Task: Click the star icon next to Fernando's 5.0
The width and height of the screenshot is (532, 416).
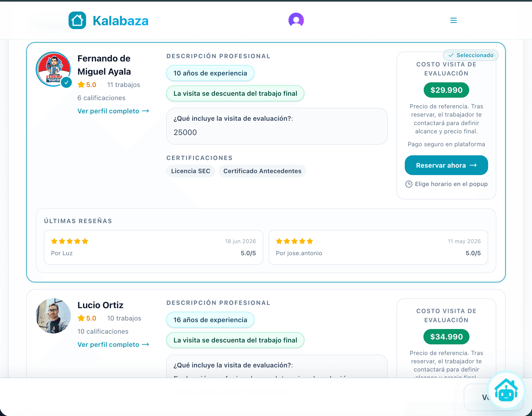Action: (81, 85)
